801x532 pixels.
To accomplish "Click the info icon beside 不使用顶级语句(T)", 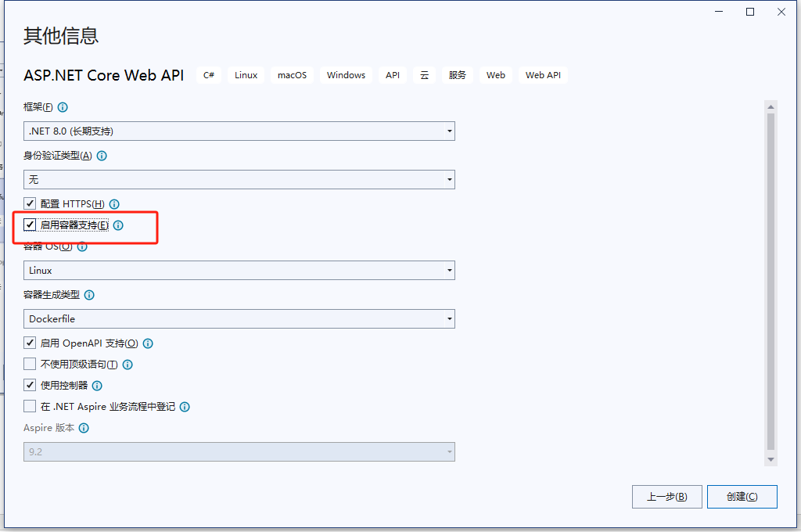I will point(128,365).
